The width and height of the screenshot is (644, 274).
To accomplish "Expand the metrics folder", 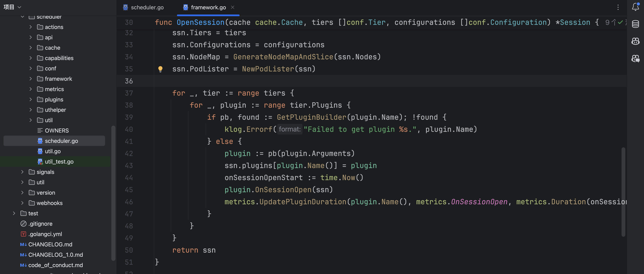I will pyautogui.click(x=31, y=89).
